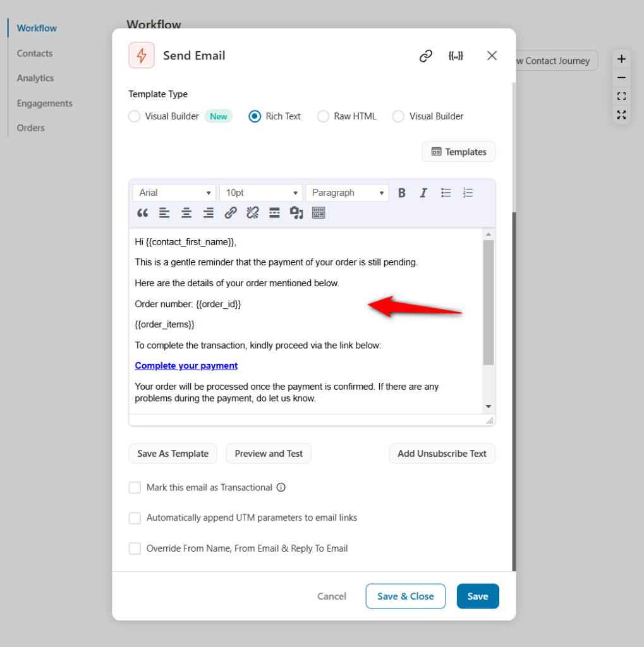Open the font size dropdown
644x647 pixels.
point(261,193)
